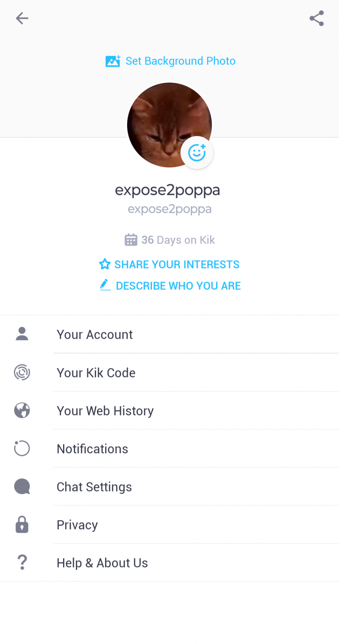Screen dimensions: 339x644
Task: Click the Kik Code circular icon
Action: pyautogui.click(x=22, y=372)
